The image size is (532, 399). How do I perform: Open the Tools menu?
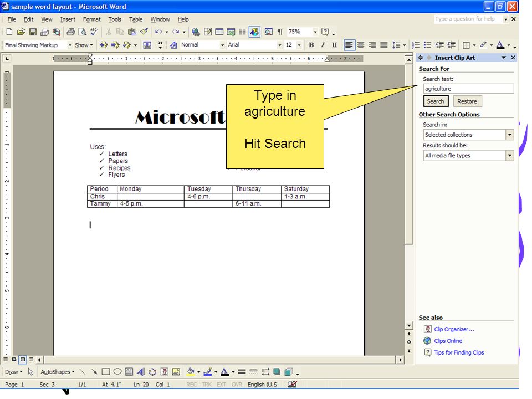click(115, 19)
